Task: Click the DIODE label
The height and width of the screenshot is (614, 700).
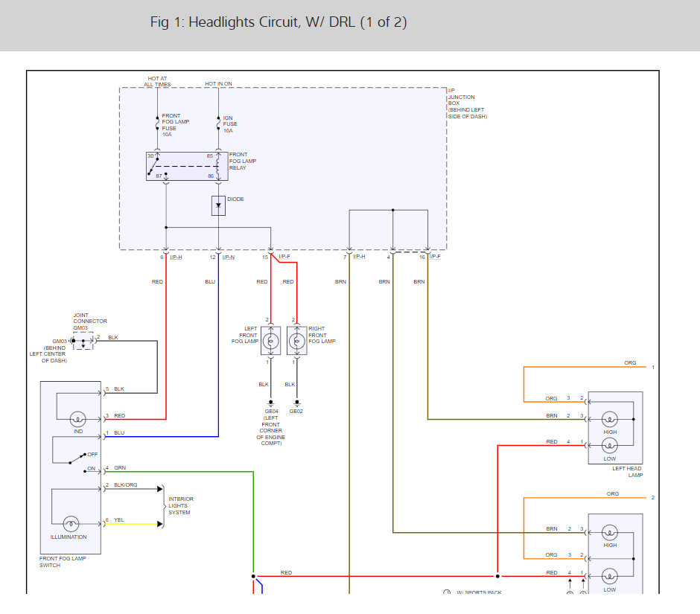Action: [x=235, y=199]
